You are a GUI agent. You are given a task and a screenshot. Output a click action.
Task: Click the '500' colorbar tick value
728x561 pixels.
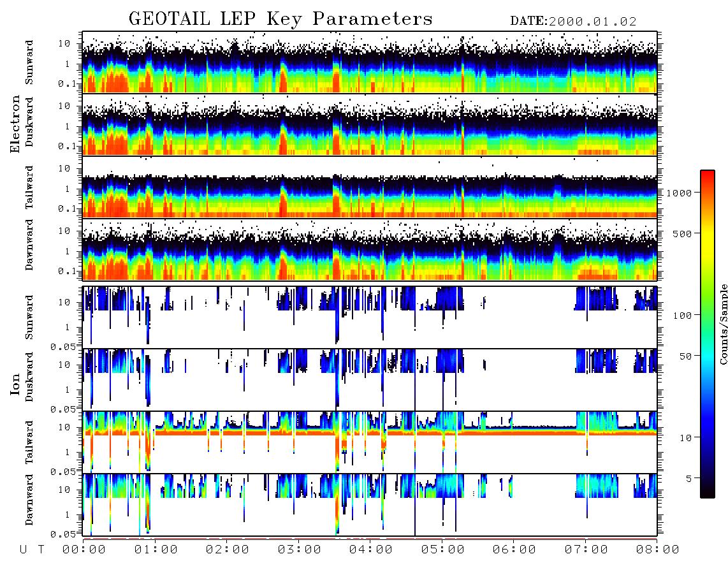click(682, 233)
